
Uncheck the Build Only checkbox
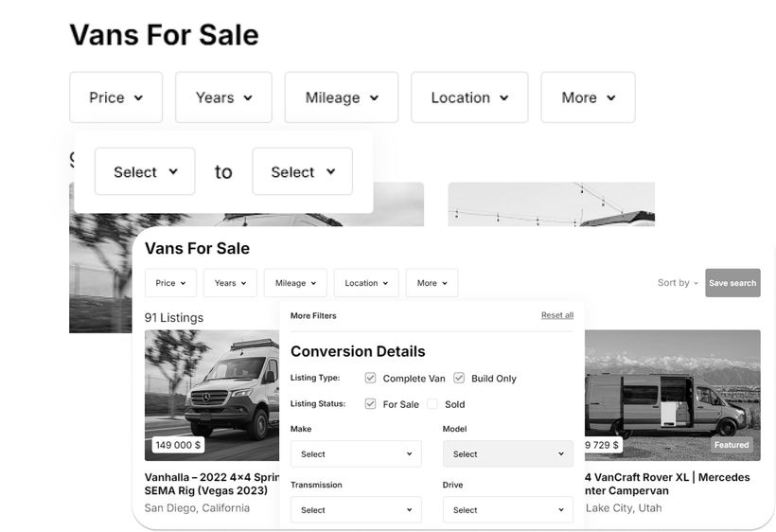point(459,378)
